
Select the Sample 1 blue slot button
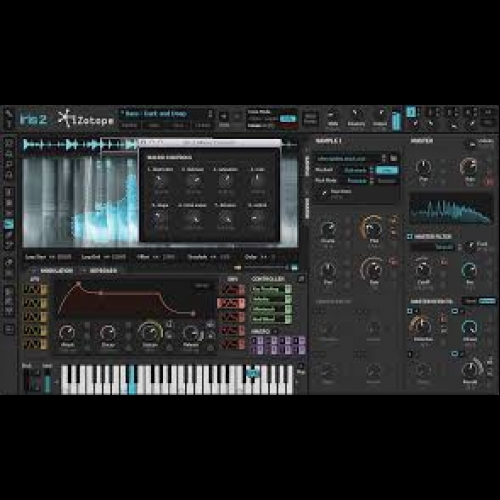tap(411, 112)
